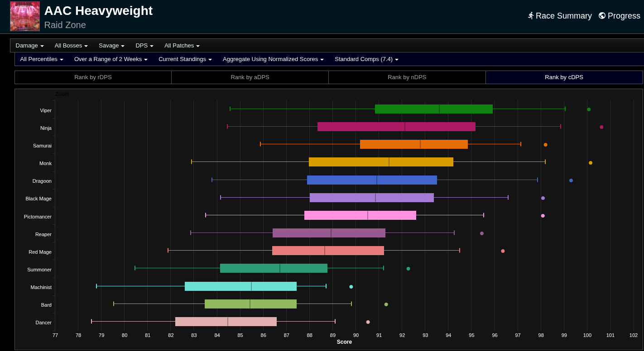
Task: Expand the All Percentiles dropdown
Action: tap(42, 59)
